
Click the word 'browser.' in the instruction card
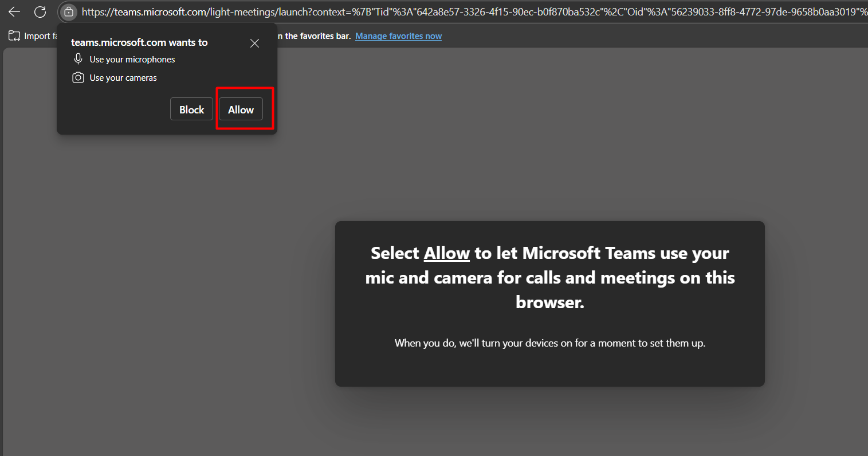pyautogui.click(x=550, y=302)
